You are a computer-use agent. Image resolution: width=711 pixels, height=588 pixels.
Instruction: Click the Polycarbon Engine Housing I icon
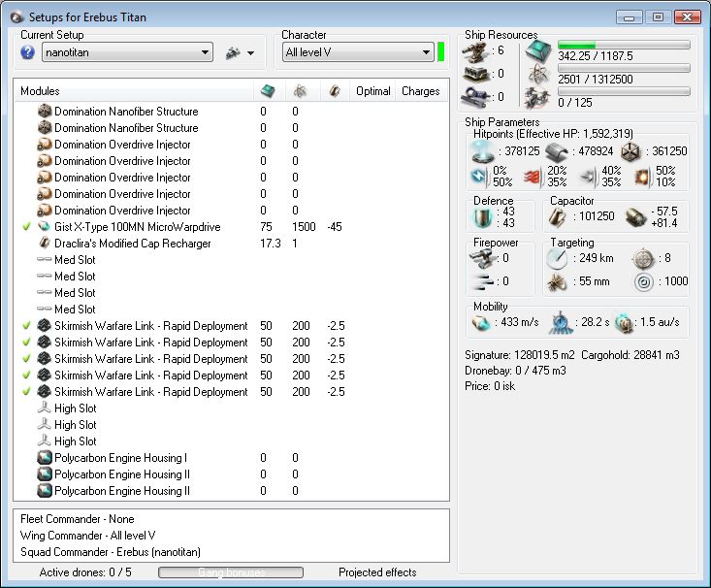click(x=44, y=457)
